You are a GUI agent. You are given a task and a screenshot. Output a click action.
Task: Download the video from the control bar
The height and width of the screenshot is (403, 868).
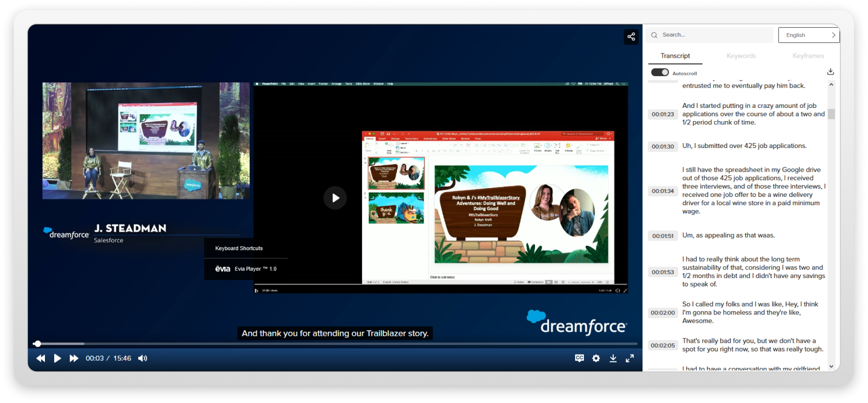pyautogui.click(x=613, y=358)
